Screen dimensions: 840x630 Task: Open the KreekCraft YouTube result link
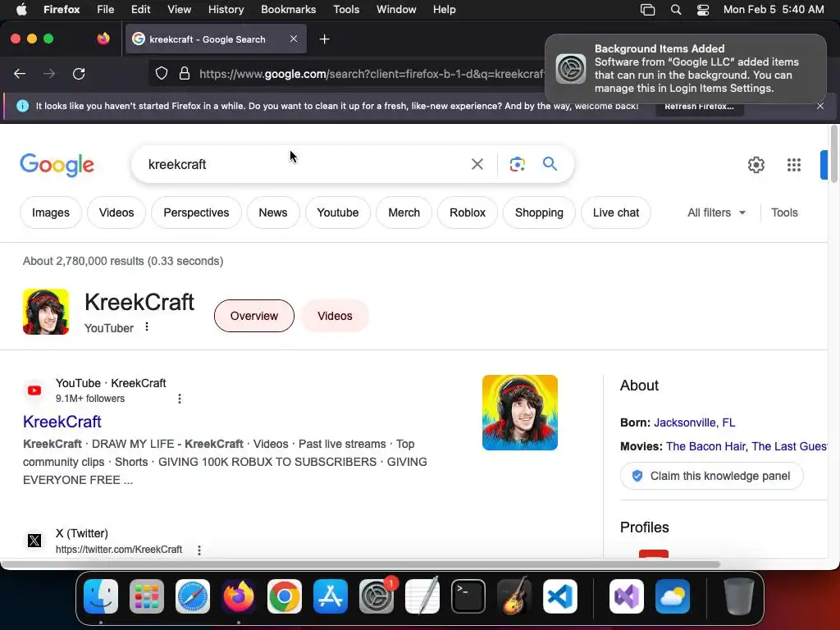point(62,422)
